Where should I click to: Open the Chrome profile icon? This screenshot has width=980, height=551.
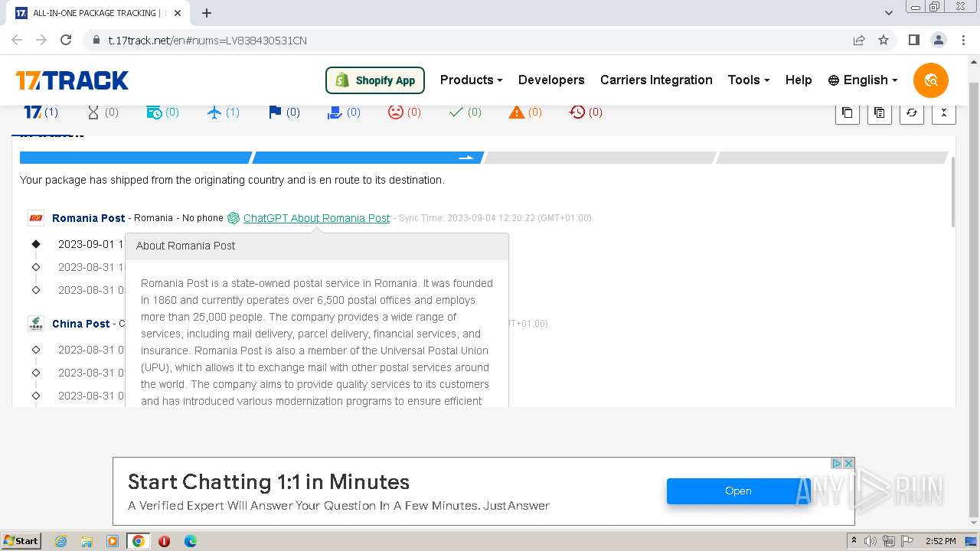click(x=938, y=40)
